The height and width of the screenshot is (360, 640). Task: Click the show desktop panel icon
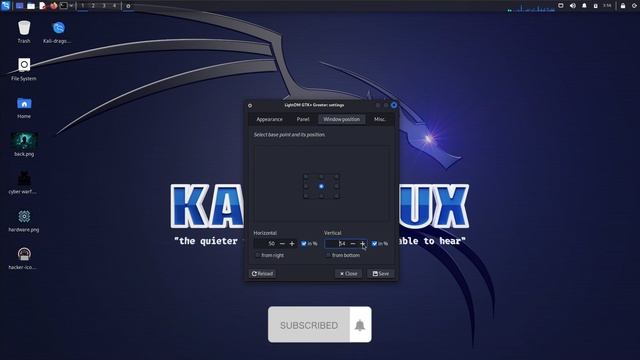coord(20,6)
